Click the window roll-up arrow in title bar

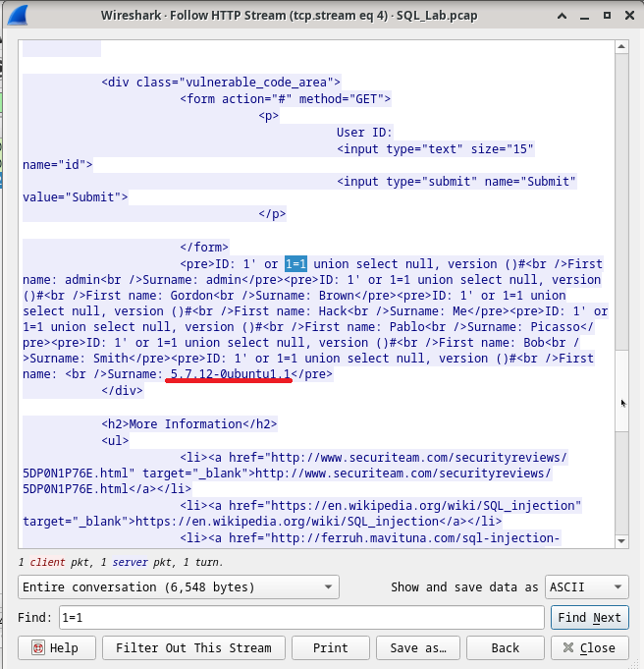[563, 16]
